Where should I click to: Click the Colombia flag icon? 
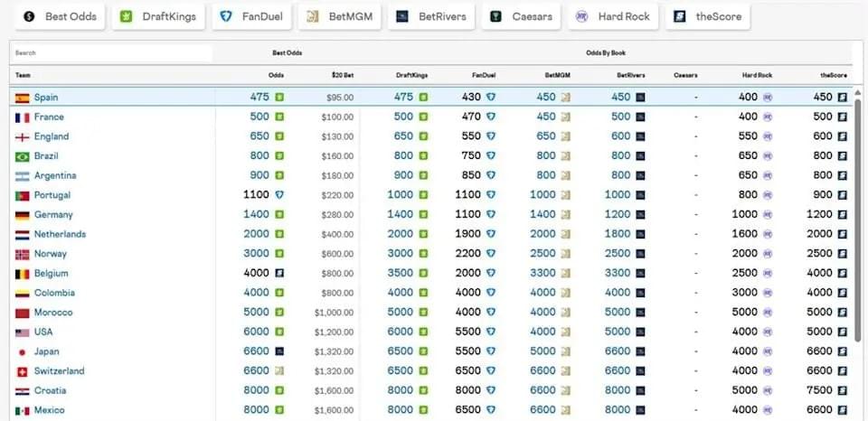[x=22, y=294]
